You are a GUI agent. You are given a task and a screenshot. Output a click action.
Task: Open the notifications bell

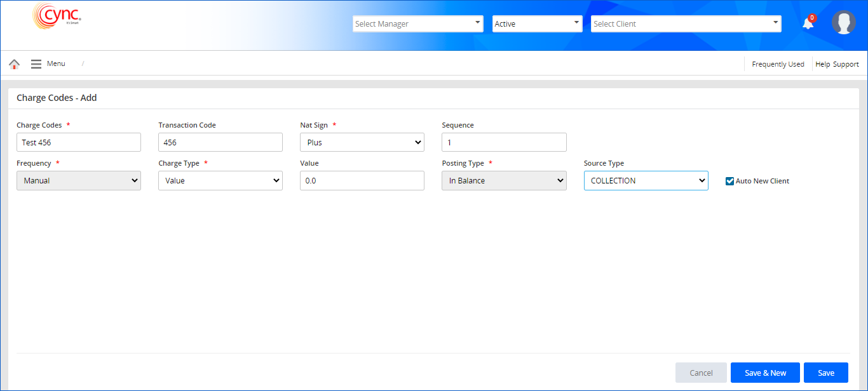808,23
